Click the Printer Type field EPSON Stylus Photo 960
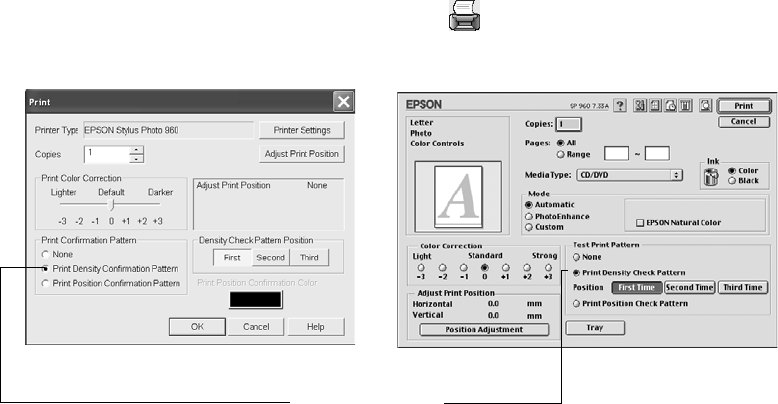Viewport: 778px width, 404px height. coord(168,130)
